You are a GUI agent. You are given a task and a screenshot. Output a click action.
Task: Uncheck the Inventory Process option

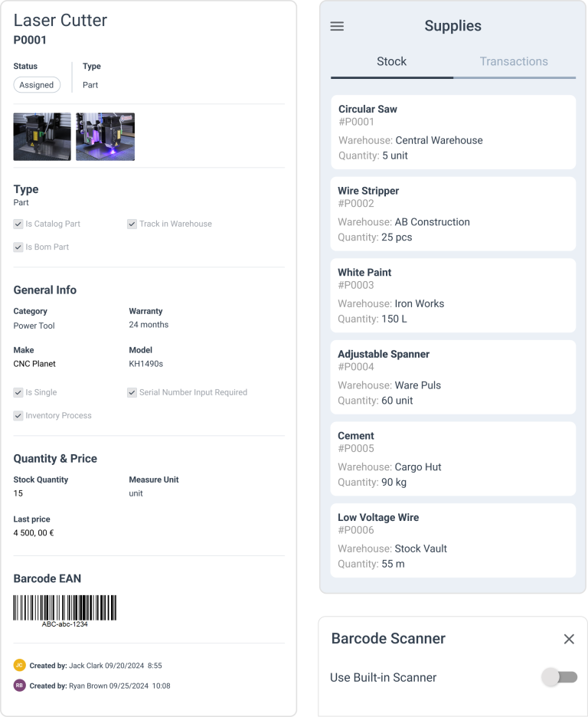click(18, 415)
